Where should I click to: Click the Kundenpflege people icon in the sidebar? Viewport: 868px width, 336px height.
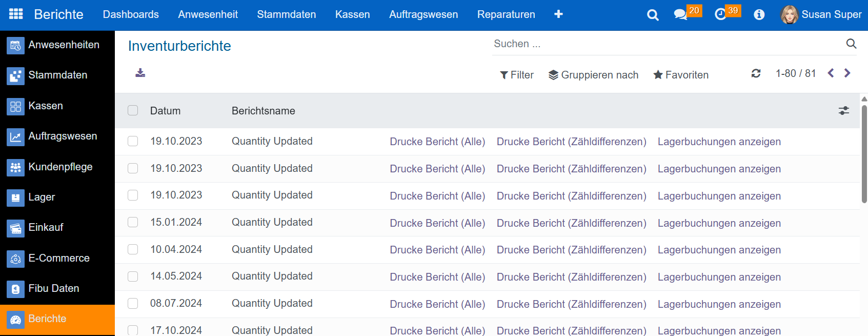[15, 167]
